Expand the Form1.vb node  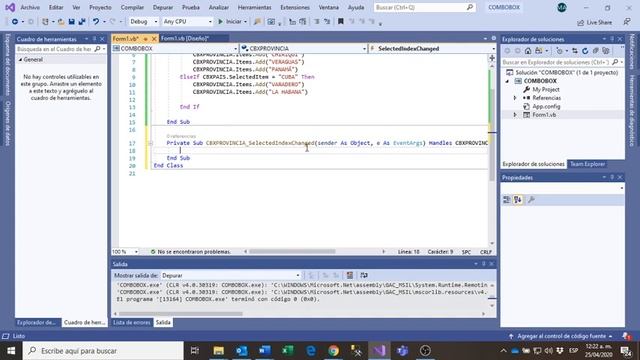tap(515, 115)
